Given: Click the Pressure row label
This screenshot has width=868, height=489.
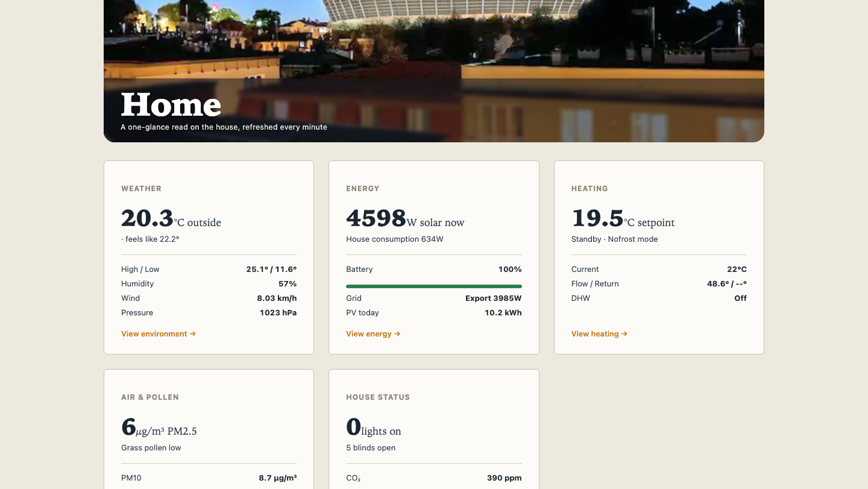Looking at the screenshot, I should 137,313.
